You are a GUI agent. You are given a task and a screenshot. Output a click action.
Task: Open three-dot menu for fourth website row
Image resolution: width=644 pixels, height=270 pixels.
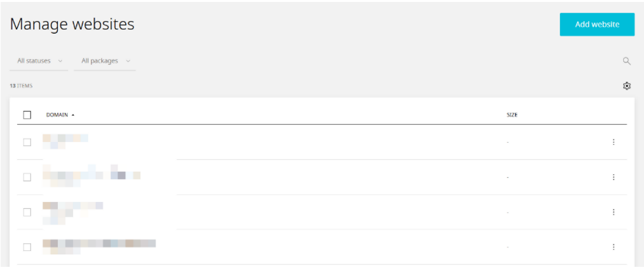(613, 247)
